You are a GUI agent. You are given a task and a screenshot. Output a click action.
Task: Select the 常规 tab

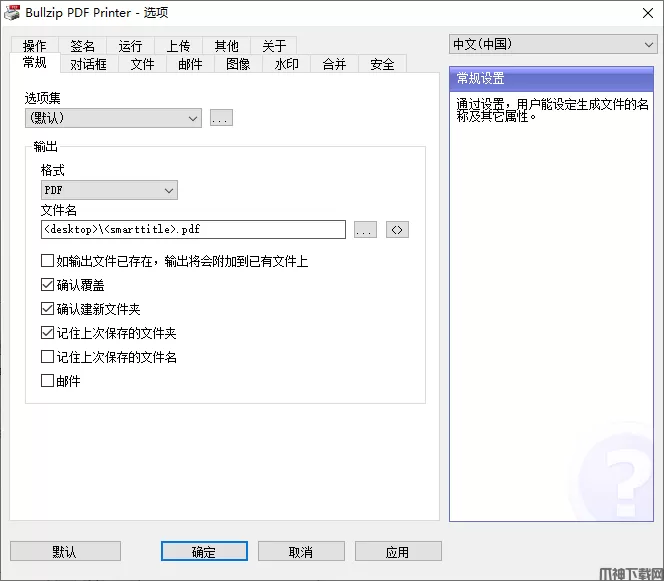click(x=35, y=63)
